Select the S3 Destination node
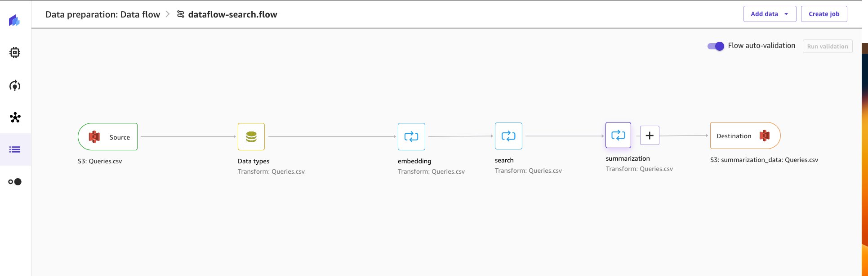The image size is (868, 276). tap(745, 136)
